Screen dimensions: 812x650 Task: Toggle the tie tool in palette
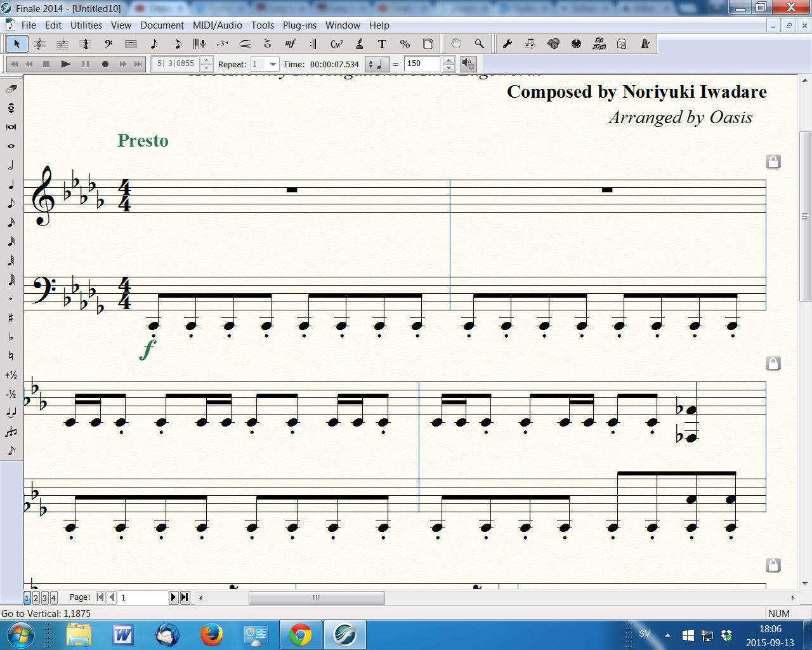pyautogui.click(x=11, y=413)
